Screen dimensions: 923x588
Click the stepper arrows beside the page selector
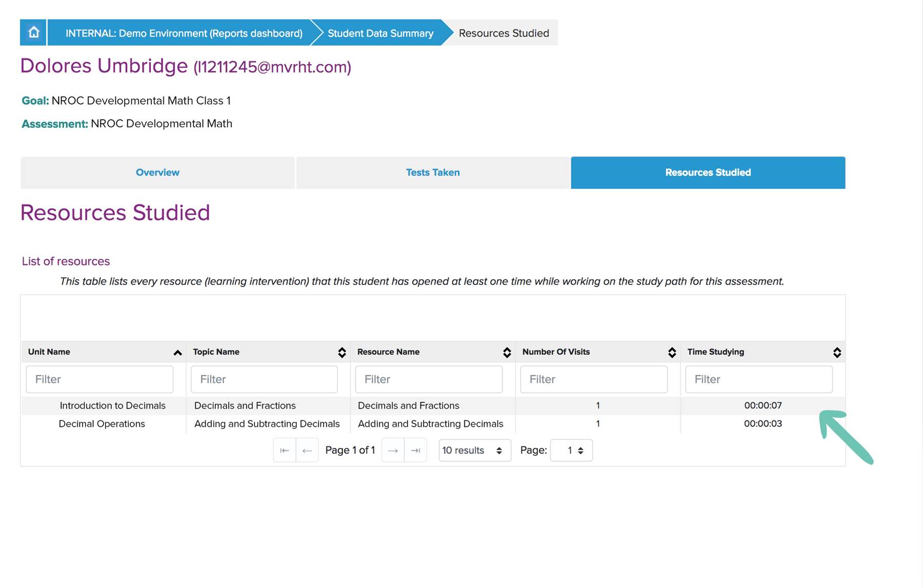(580, 450)
